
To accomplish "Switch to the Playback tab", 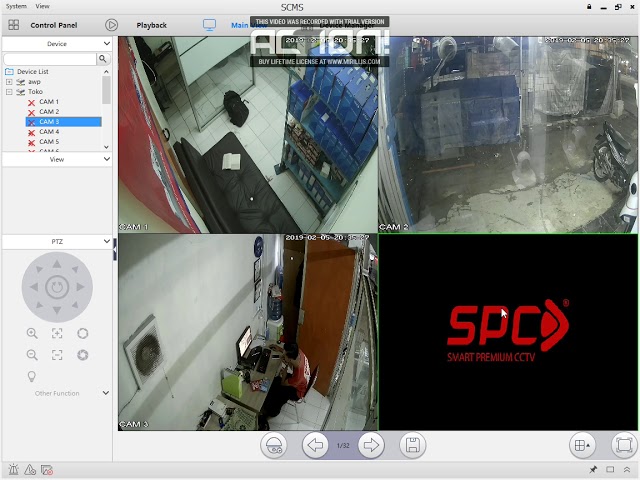I will (151, 25).
